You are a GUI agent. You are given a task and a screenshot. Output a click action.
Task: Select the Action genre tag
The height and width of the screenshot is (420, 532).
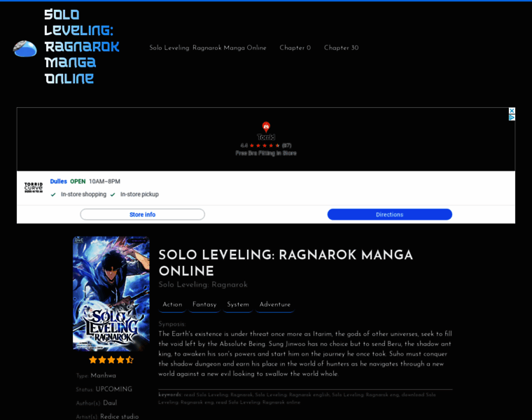pos(172,304)
